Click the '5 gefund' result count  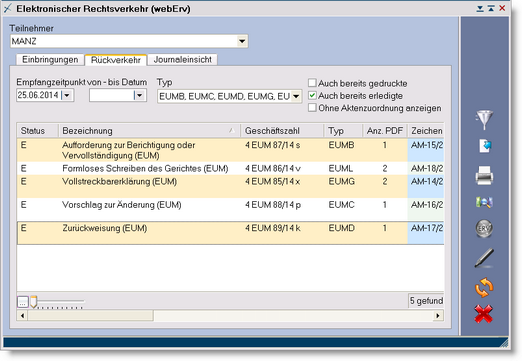426,301
